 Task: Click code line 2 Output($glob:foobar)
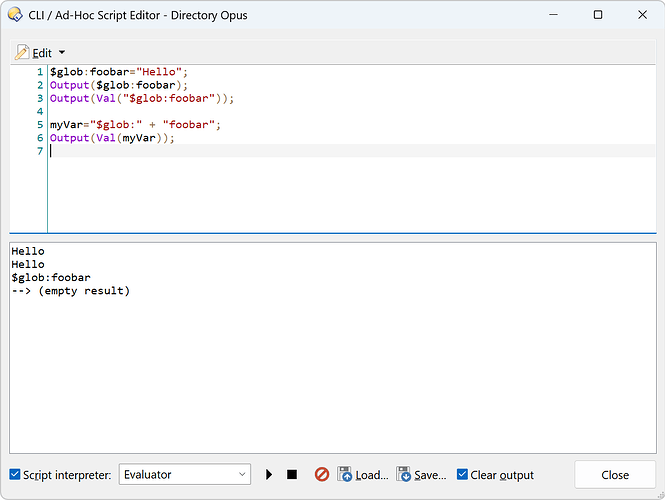tap(119, 85)
